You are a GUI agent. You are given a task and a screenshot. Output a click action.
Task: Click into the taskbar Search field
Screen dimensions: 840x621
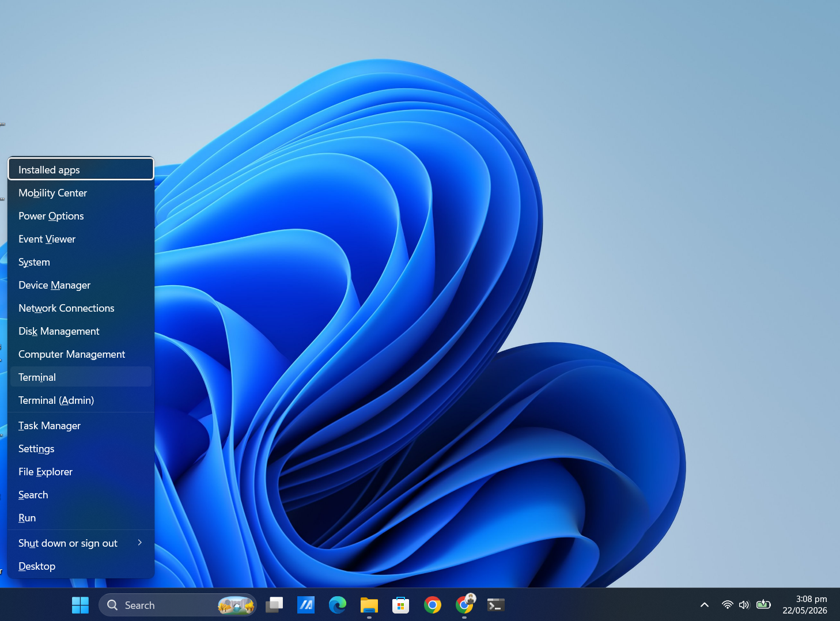(177, 605)
